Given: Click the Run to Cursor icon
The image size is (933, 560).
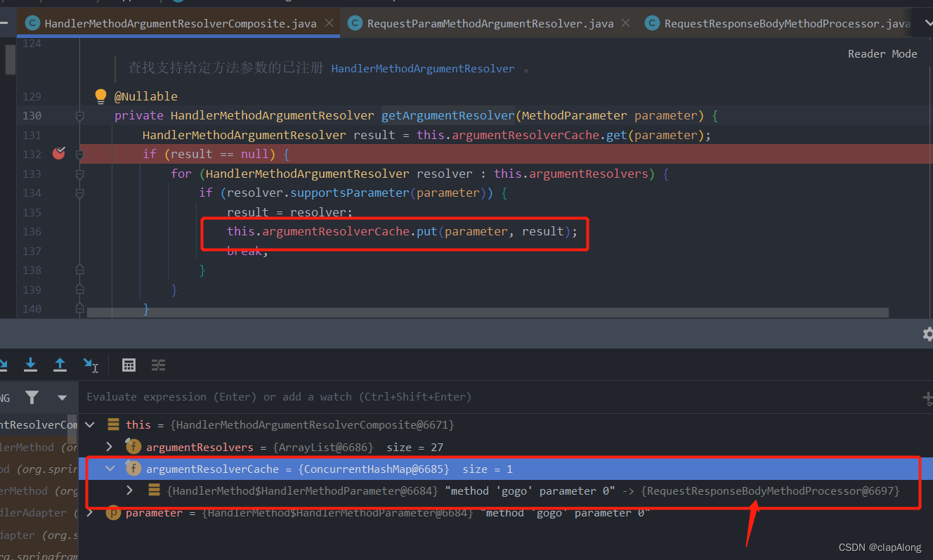Looking at the screenshot, I should (x=91, y=364).
